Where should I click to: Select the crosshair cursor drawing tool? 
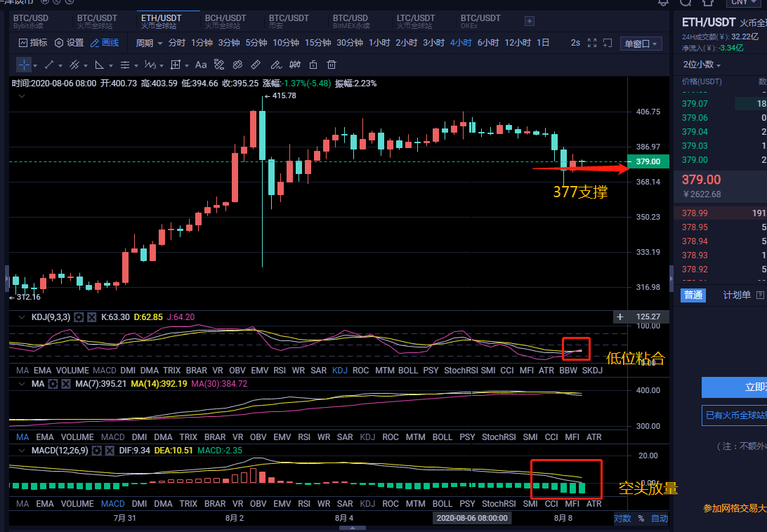point(23,65)
